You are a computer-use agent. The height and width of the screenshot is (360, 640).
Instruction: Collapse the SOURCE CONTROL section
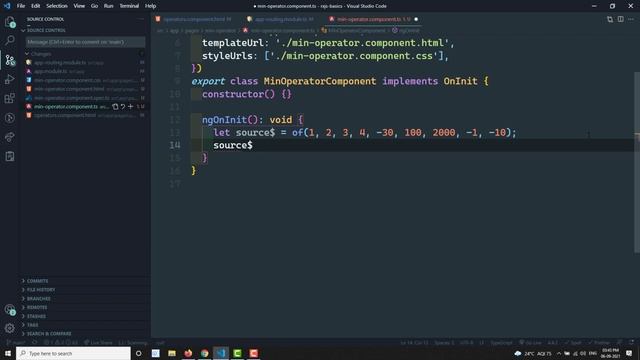(x=46, y=31)
